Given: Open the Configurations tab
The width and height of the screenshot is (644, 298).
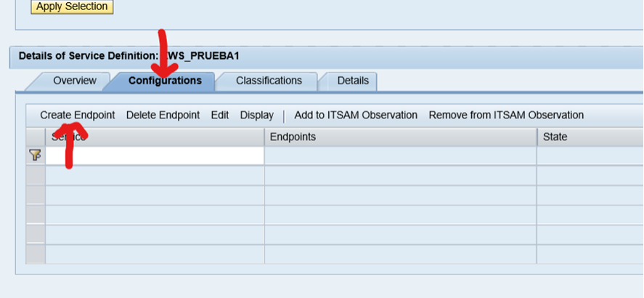Looking at the screenshot, I should [165, 81].
